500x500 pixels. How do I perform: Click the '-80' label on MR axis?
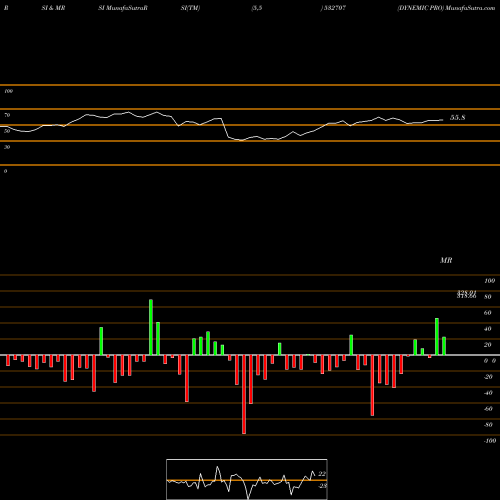pos(488,425)
